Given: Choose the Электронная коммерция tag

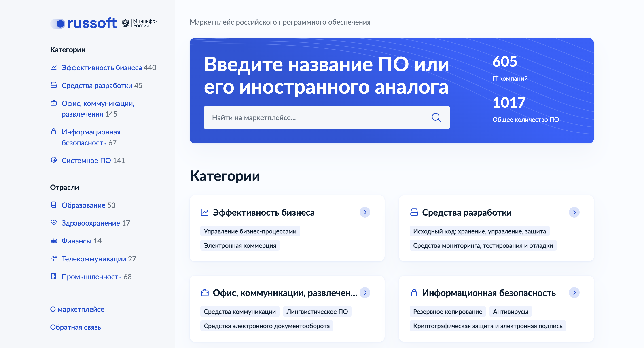Looking at the screenshot, I should pos(240,245).
